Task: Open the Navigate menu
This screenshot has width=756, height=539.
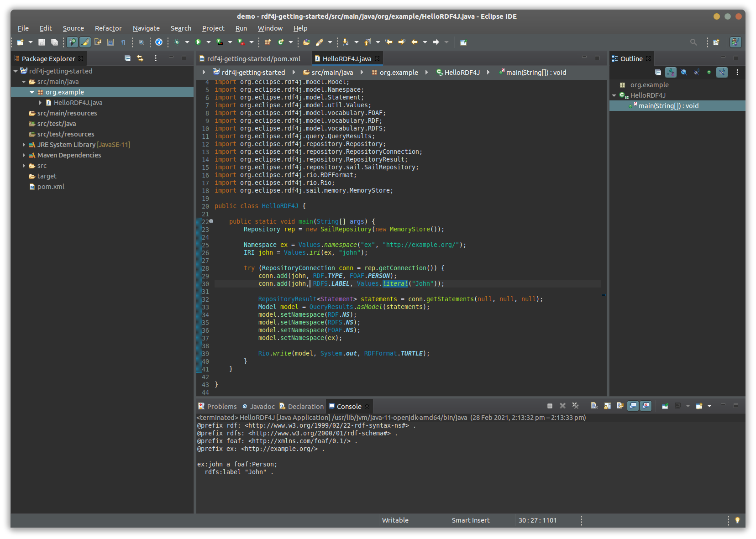Action: [146, 28]
